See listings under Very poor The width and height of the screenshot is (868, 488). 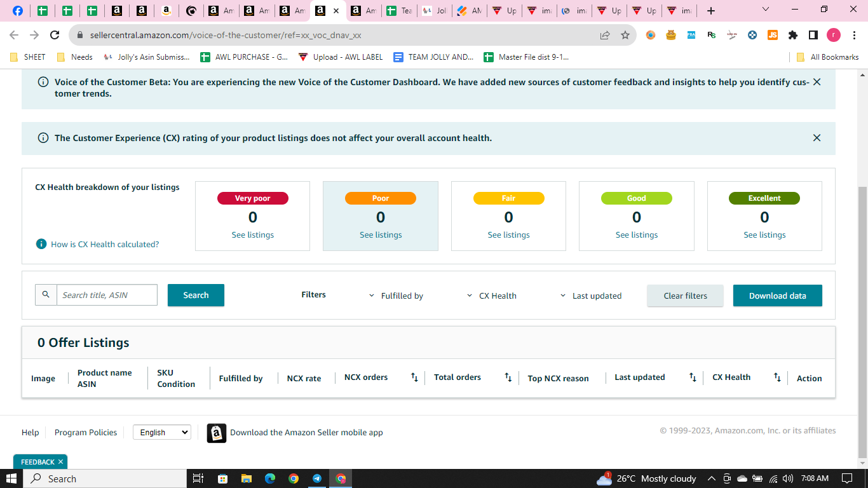click(253, 234)
